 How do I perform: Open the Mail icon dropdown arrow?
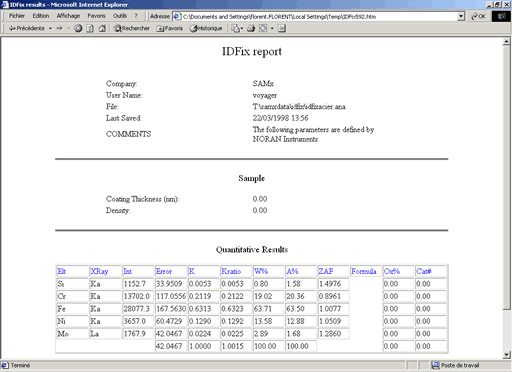pyautogui.click(x=242, y=28)
